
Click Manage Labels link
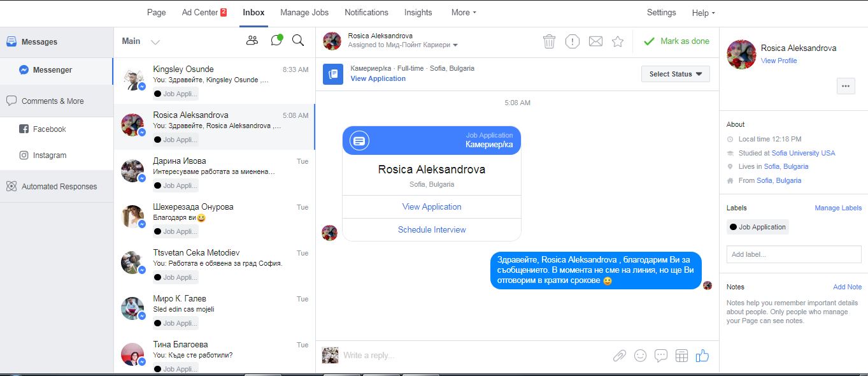click(x=838, y=208)
